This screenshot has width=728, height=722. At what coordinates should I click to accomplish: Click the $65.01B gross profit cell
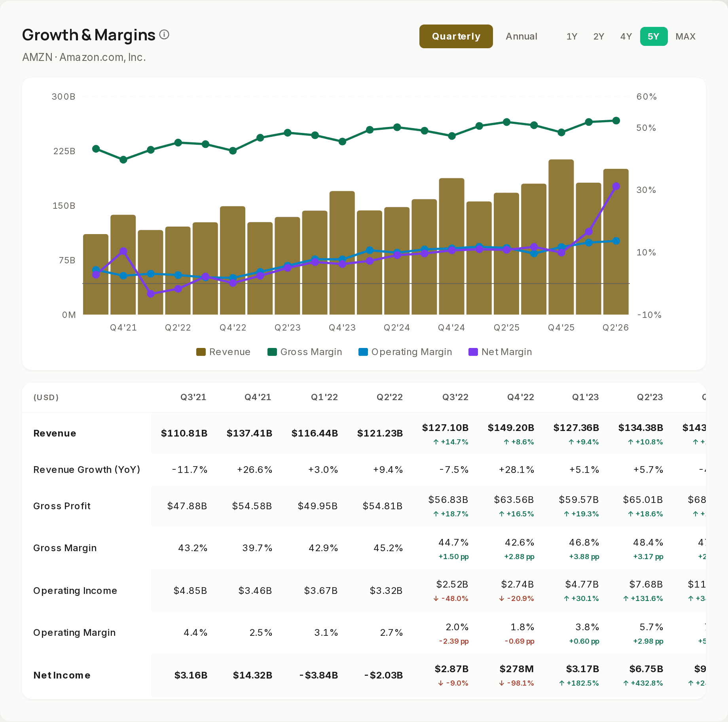pos(643,500)
